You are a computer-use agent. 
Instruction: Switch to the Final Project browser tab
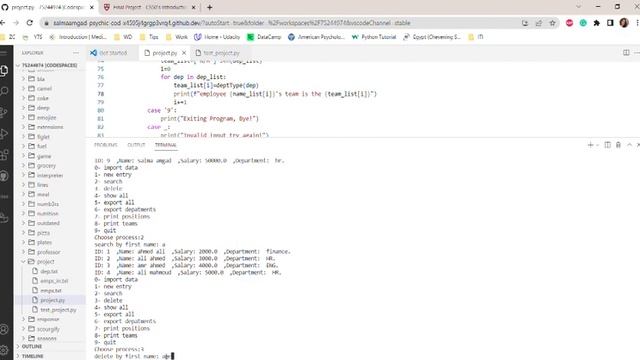tap(149, 7)
